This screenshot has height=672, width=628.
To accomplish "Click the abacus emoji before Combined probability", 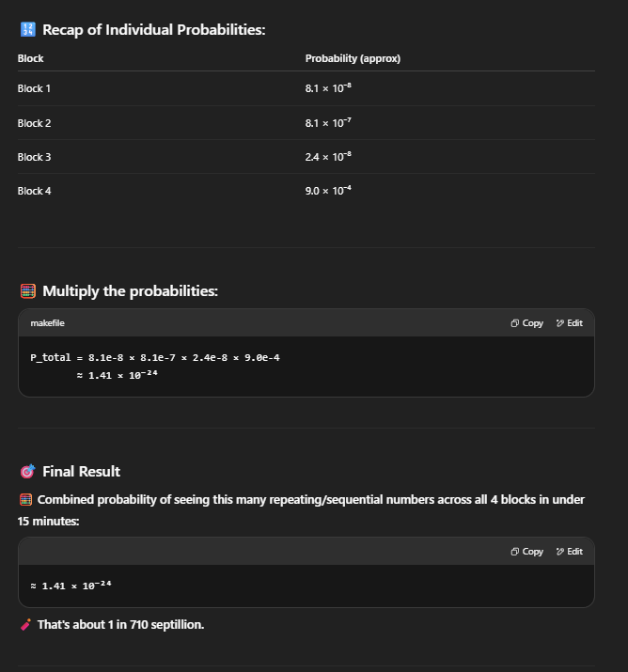I will tap(25, 500).
